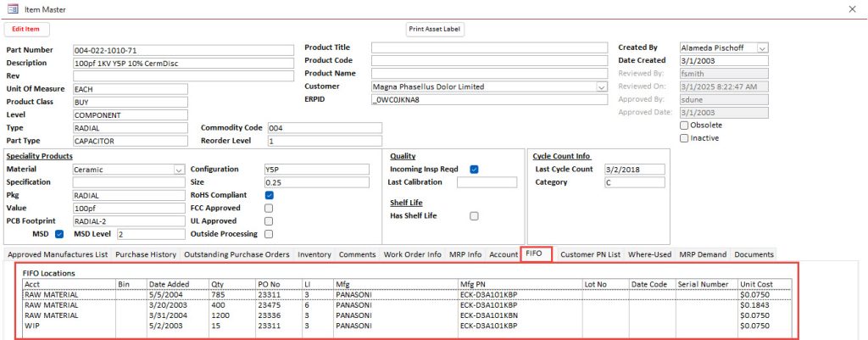This screenshot has height=340, width=868.
Task: Click the Unit Of Measure field
Action: 130,89
